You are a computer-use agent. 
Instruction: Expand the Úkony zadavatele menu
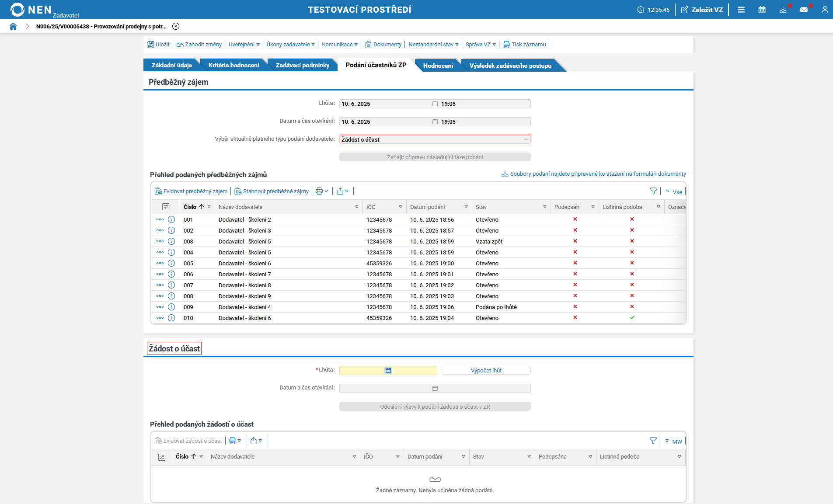click(x=290, y=44)
